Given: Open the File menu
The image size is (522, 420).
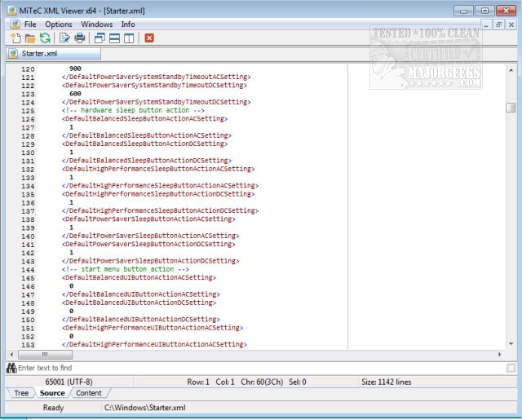Looking at the screenshot, I should pos(30,24).
